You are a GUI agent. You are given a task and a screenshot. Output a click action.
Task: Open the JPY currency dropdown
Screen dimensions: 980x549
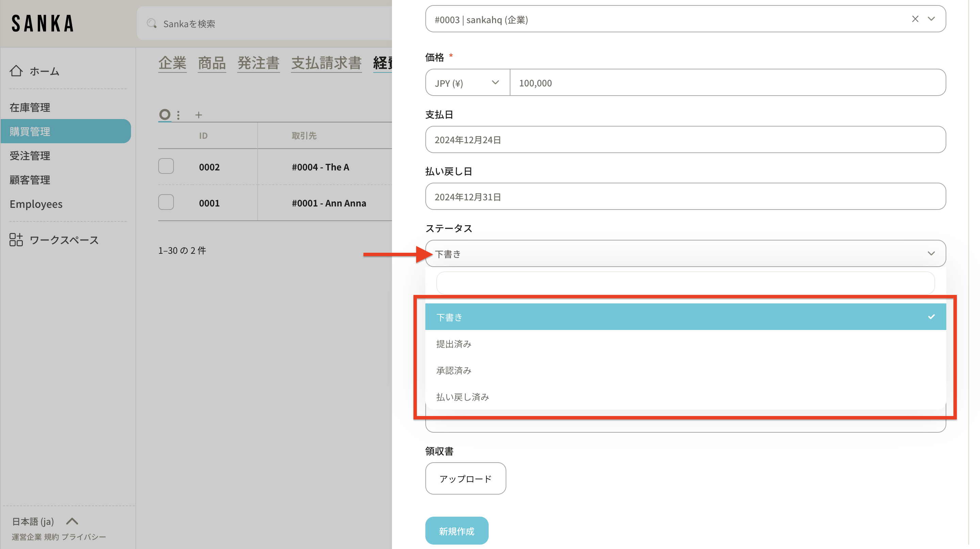[467, 83]
